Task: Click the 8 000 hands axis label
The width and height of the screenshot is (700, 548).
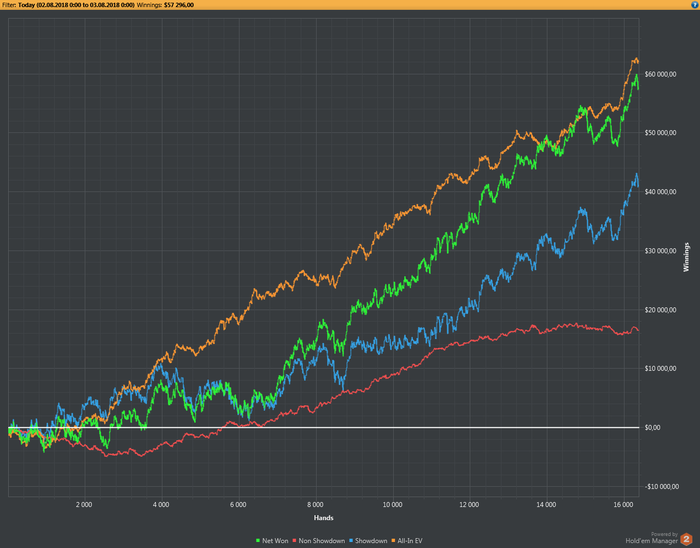Action: (315, 505)
